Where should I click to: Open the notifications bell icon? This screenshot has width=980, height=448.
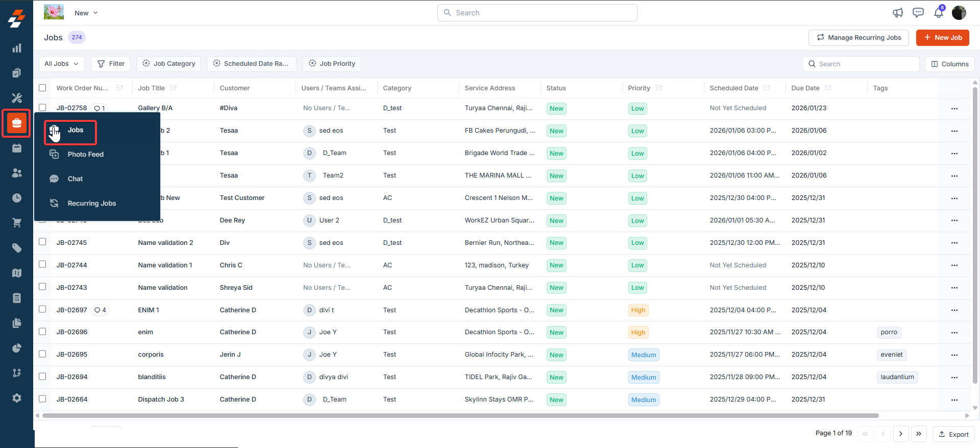click(x=939, y=13)
